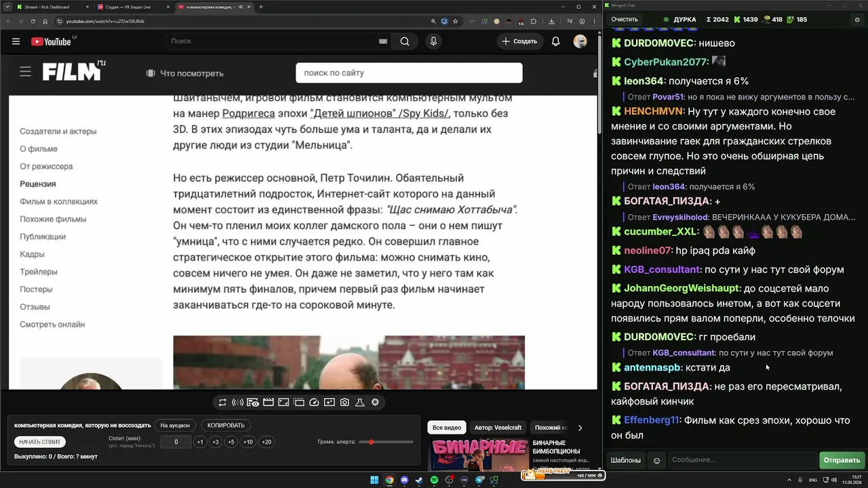Open the 'Отзывы' sidebar section
Viewport: 868px width, 488px height.
pos(35,307)
